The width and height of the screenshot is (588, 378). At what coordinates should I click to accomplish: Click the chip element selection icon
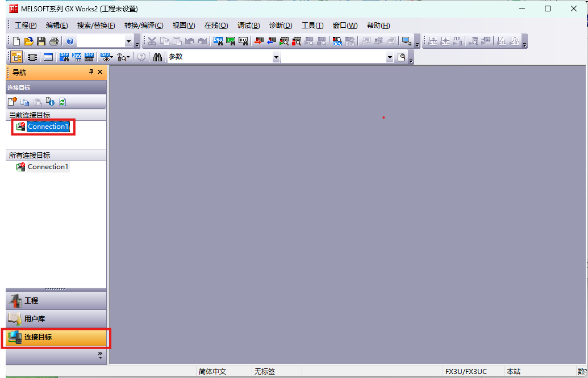click(x=32, y=57)
